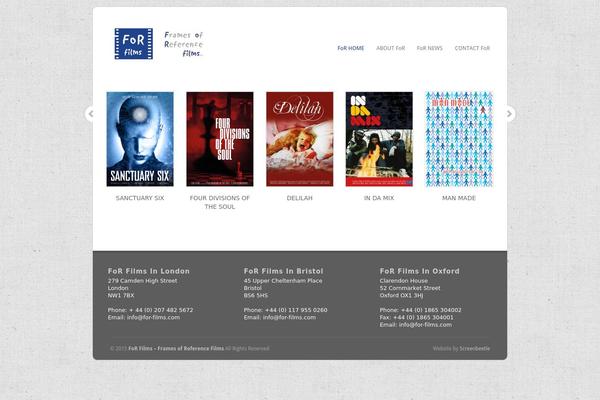Click the Screenbeetle website credit link
This screenshot has height=400, width=600.
click(474, 348)
